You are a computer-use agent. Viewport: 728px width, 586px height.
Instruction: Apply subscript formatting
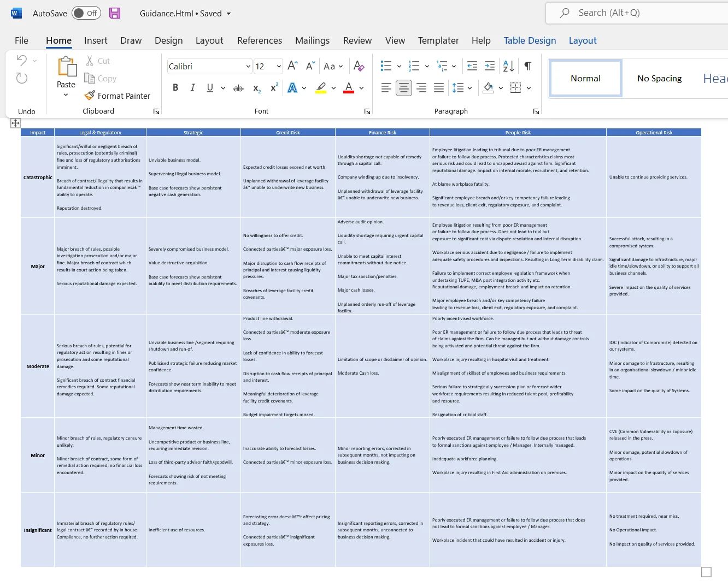coord(257,88)
